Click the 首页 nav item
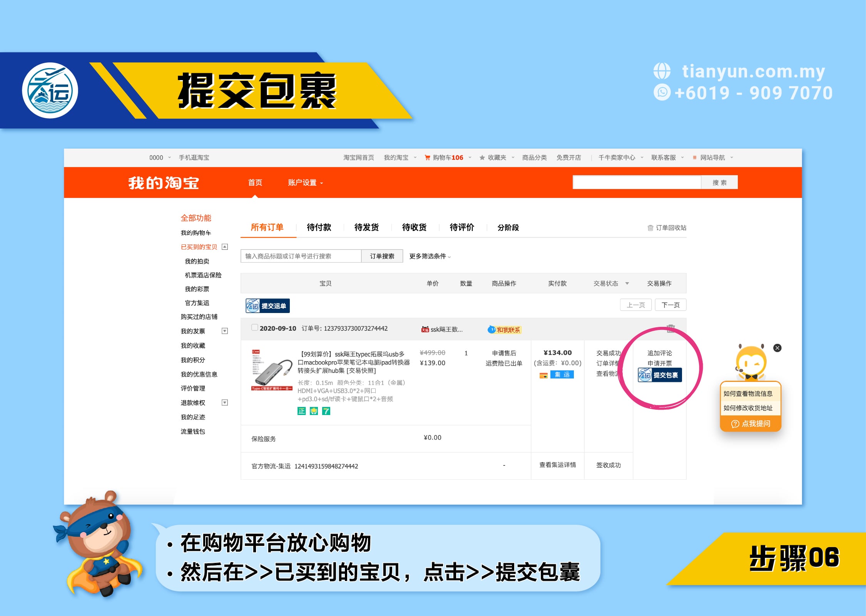This screenshot has width=866, height=616. pyautogui.click(x=255, y=182)
